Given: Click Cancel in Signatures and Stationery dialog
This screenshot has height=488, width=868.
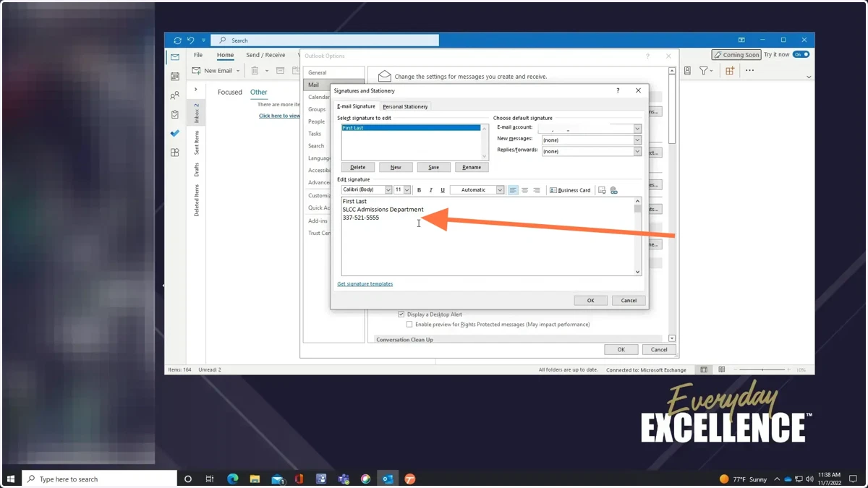Looking at the screenshot, I should tap(629, 301).
